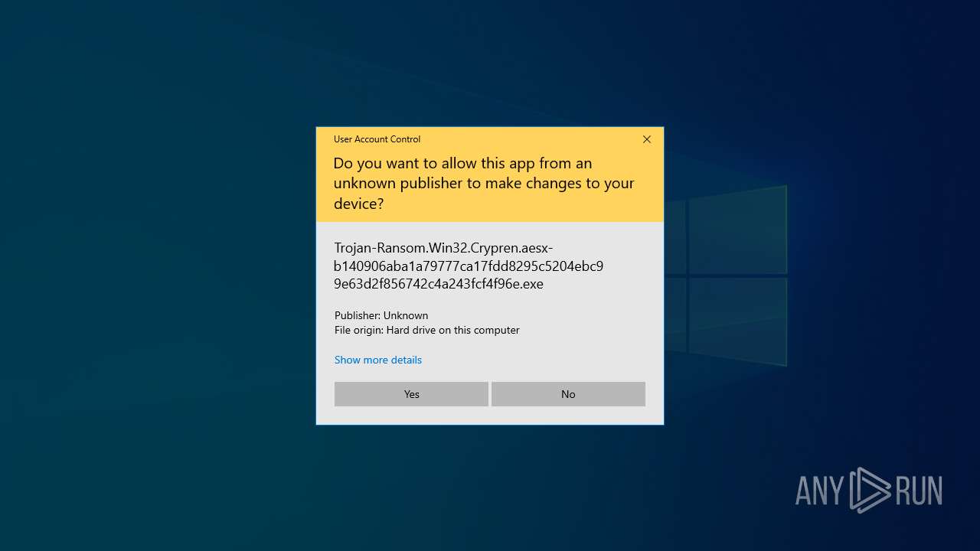Viewport: 980px width, 551px height.
Task: Click the User Account Control title text
Action: tap(377, 139)
